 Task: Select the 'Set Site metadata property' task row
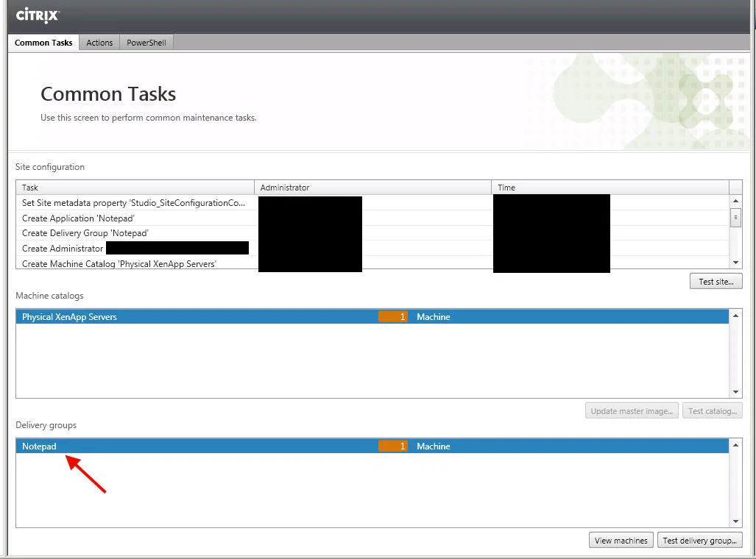pos(372,203)
